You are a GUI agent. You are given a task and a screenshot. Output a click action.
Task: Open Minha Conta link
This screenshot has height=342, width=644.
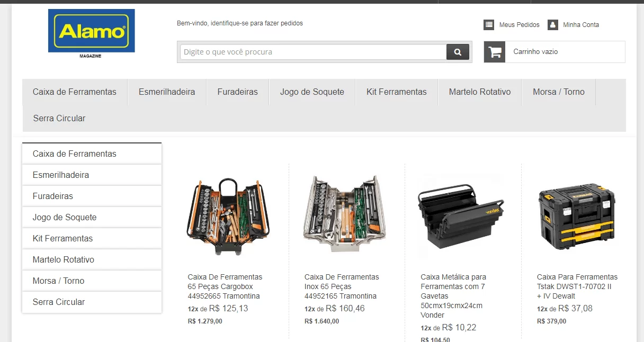(581, 25)
